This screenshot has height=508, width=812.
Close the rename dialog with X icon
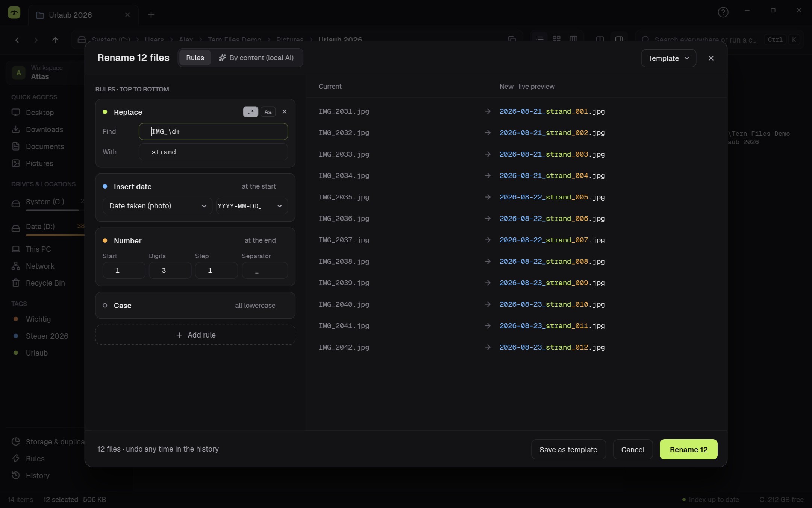point(711,58)
